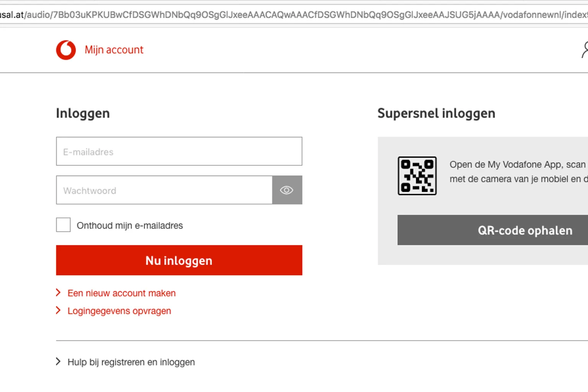This screenshot has height=392, width=588.
Task: Expand 'Hulp bij registreren en inloggen' section
Action: click(x=131, y=362)
